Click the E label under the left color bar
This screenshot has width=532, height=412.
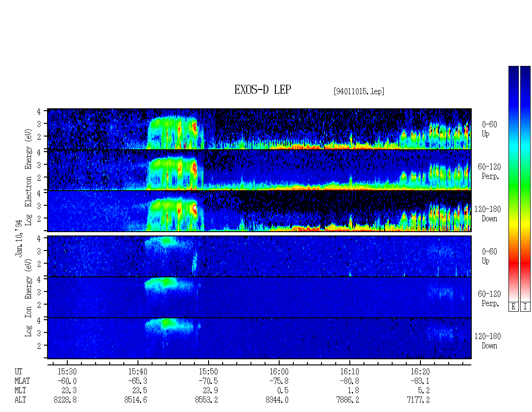coord(513,307)
